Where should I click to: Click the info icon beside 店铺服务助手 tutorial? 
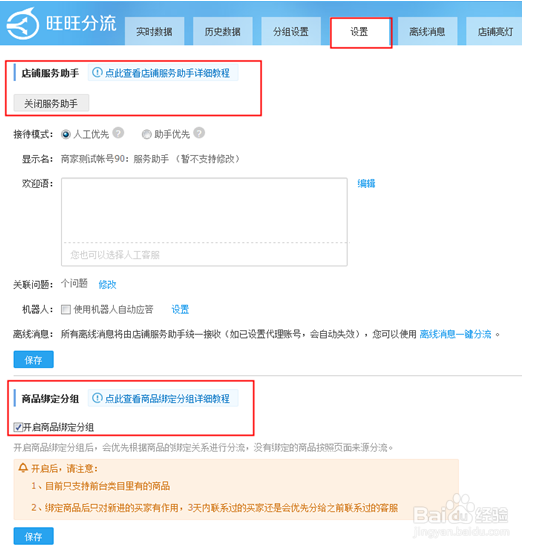click(97, 72)
